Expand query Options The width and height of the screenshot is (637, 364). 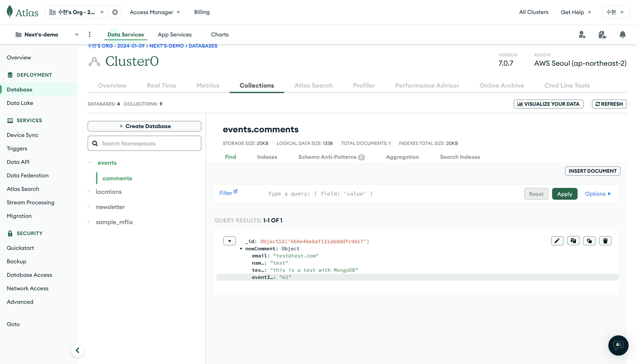(598, 194)
